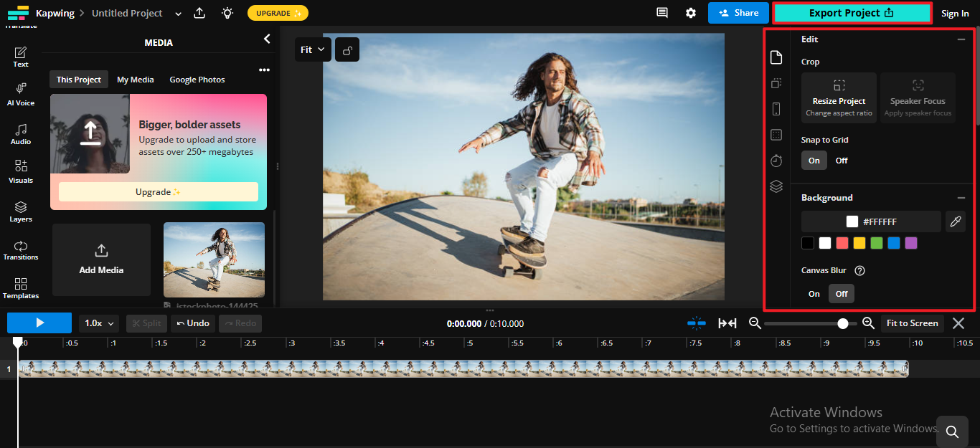Open the Templates panel
980x448 pixels.
(21, 288)
